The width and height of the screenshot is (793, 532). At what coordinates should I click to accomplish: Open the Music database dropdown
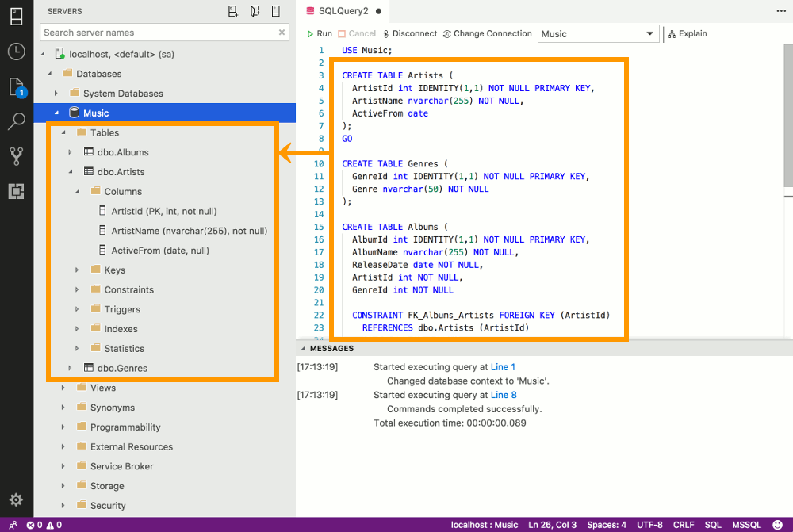[x=599, y=33]
